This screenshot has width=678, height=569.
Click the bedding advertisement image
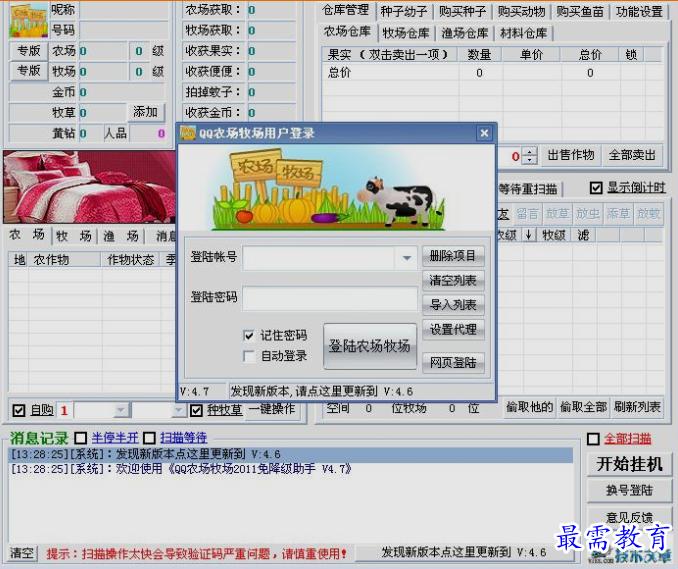(89, 187)
